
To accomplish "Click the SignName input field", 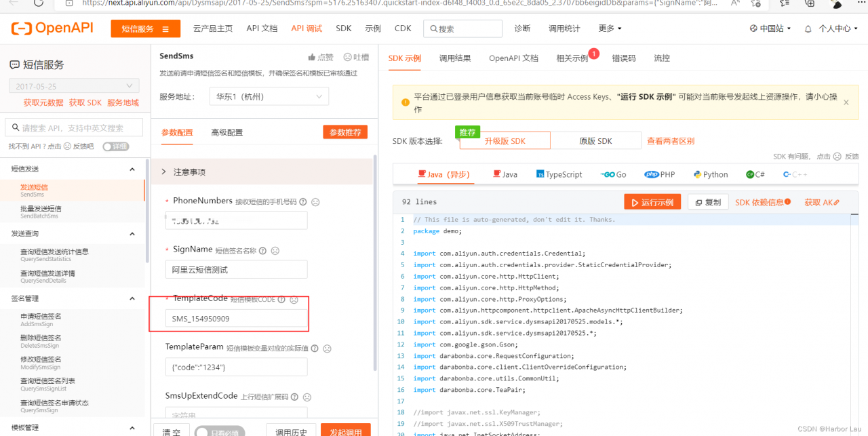I will pyautogui.click(x=236, y=269).
